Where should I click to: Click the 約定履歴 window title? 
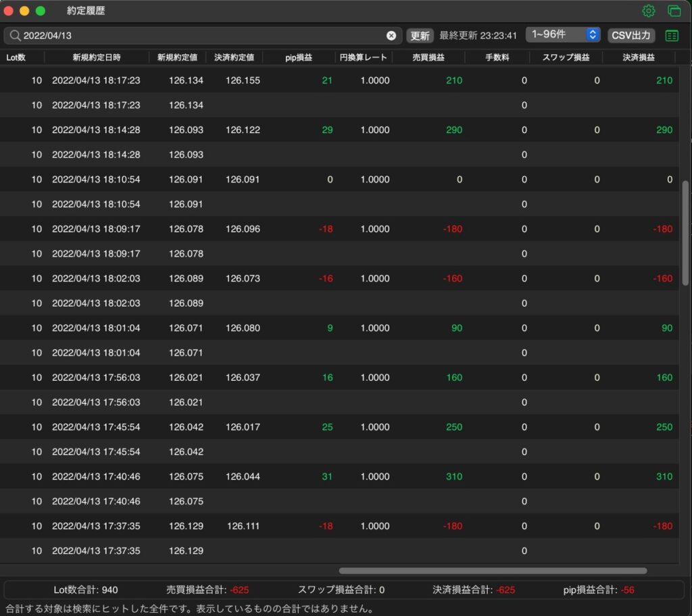(x=86, y=11)
